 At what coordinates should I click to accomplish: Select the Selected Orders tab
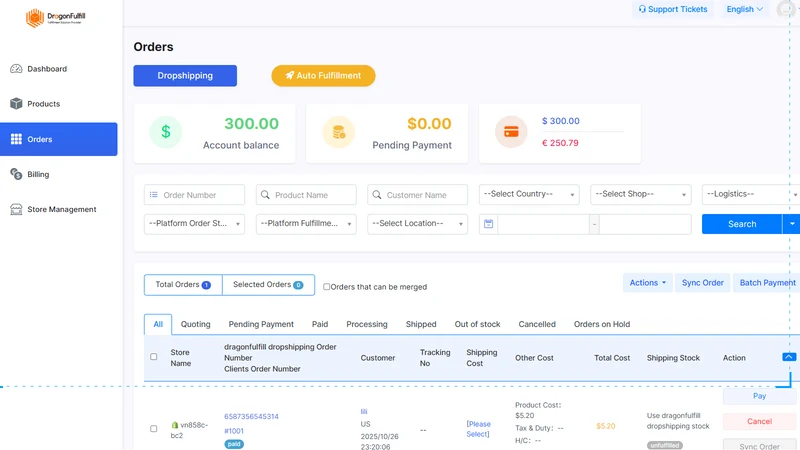[268, 285]
